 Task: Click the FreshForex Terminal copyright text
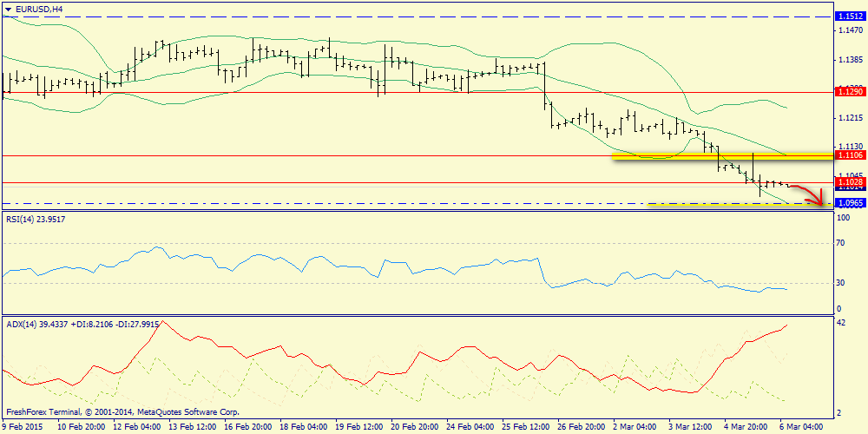122,412
